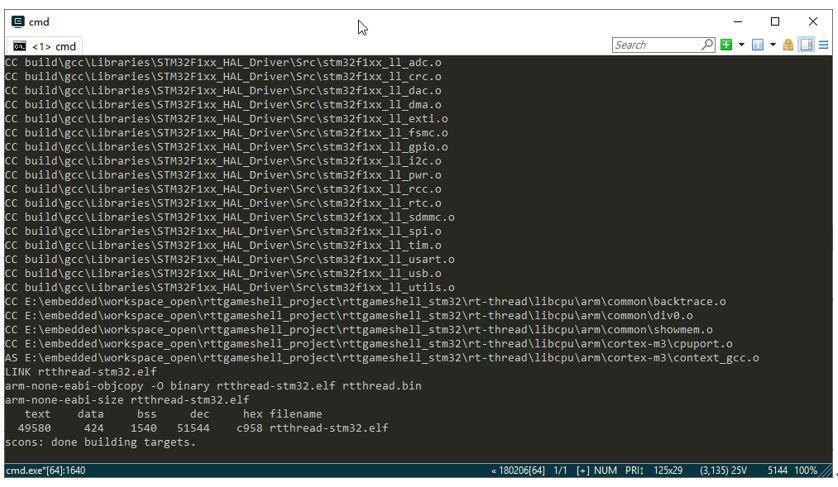Click the stm32f1xx_ll_utils.o build line

230,288
